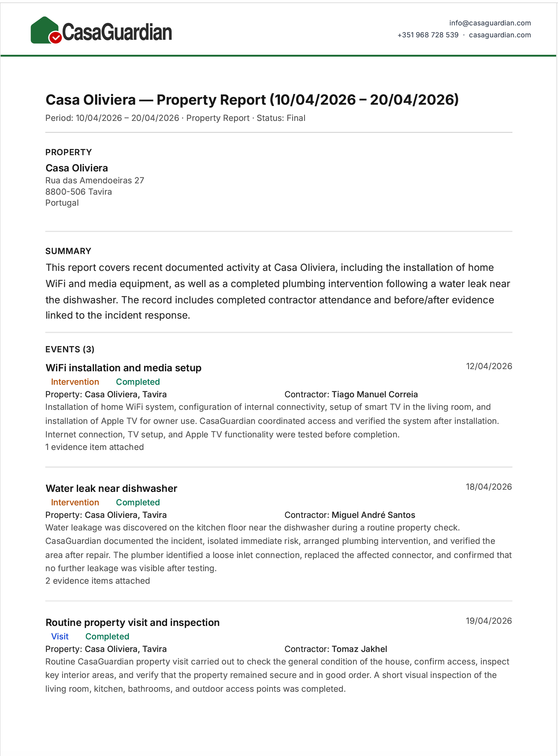
Task: Select the WiFi installation and media setup event title
Action: [x=123, y=368]
